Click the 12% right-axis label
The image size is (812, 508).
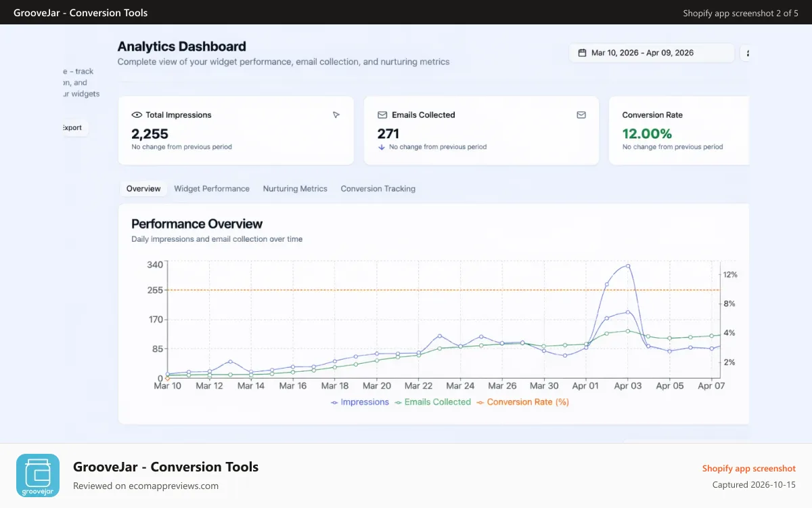(x=730, y=275)
